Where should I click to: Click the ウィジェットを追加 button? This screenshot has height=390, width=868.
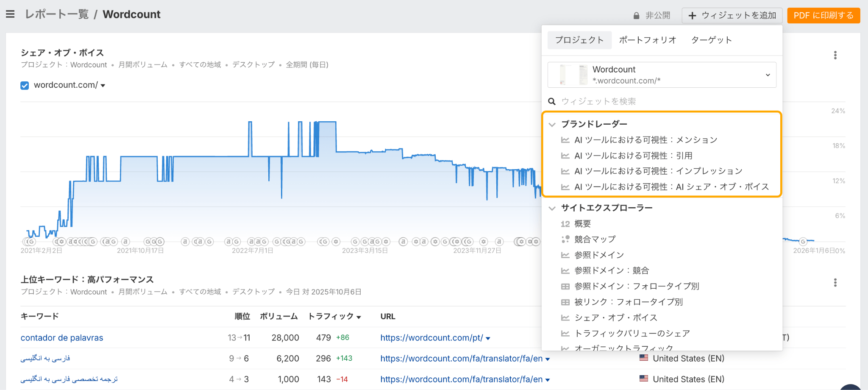pyautogui.click(x=732, y=16)
